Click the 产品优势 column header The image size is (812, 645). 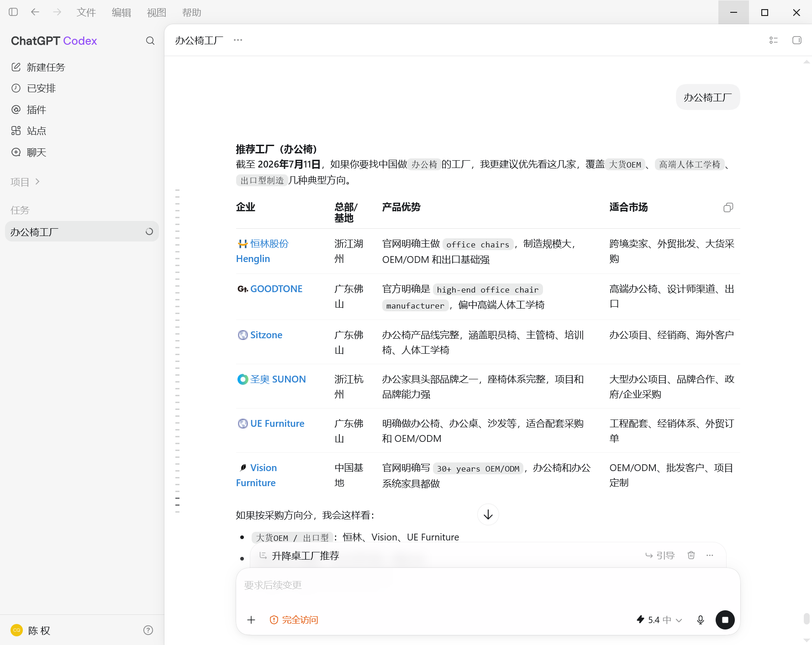[401, 207]
